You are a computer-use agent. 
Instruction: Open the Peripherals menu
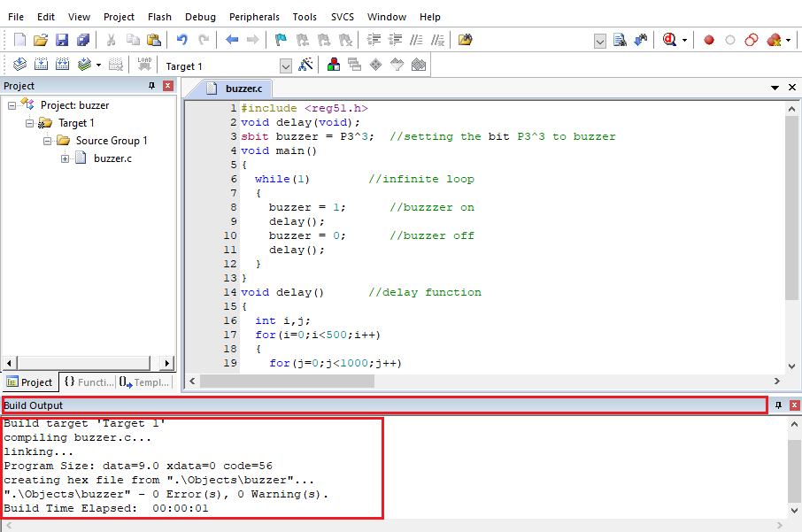(254, 17)
